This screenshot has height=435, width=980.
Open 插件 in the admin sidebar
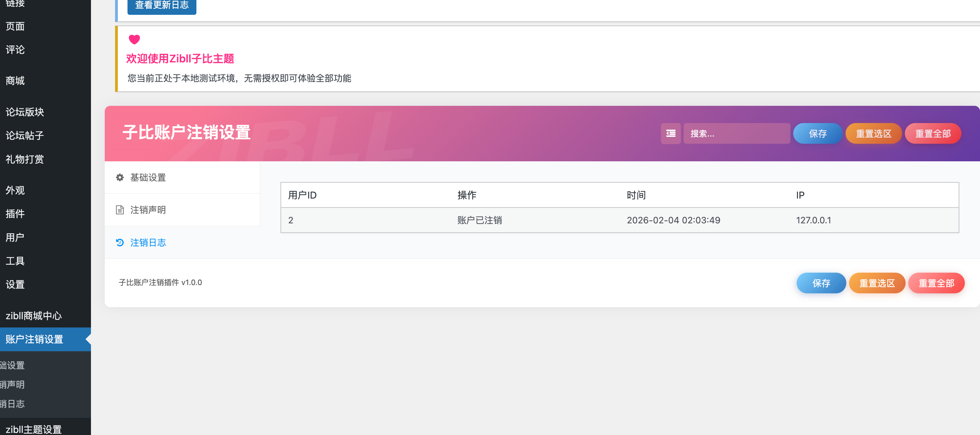pos(15,213)
